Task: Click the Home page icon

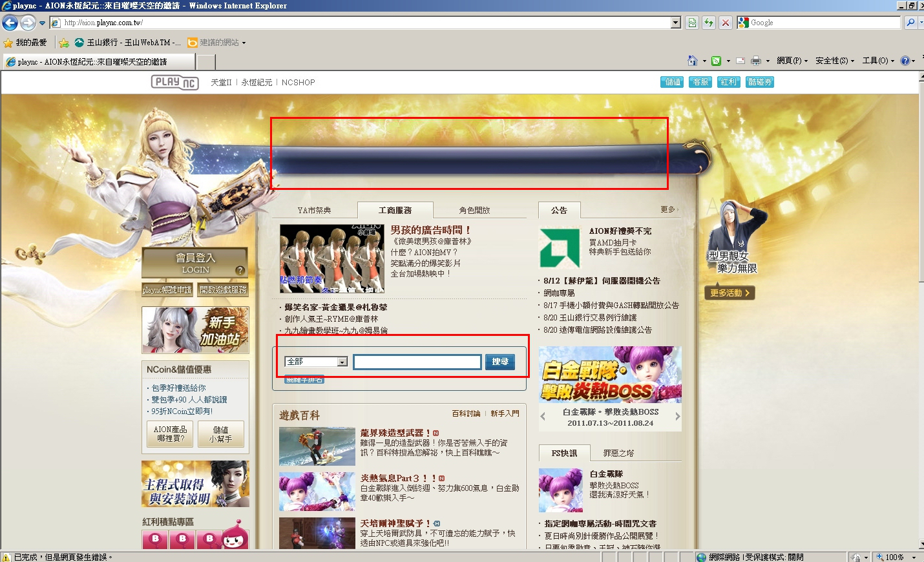Action: click(692, 61)
